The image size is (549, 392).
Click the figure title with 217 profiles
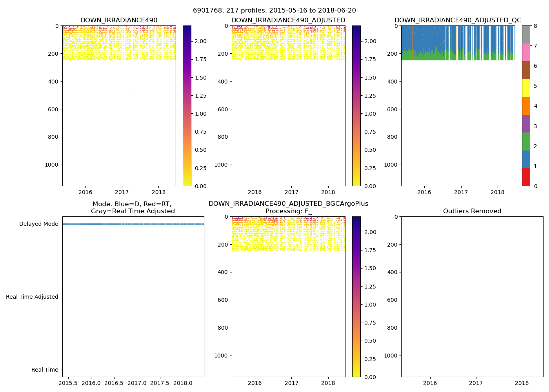pos(274,11)
